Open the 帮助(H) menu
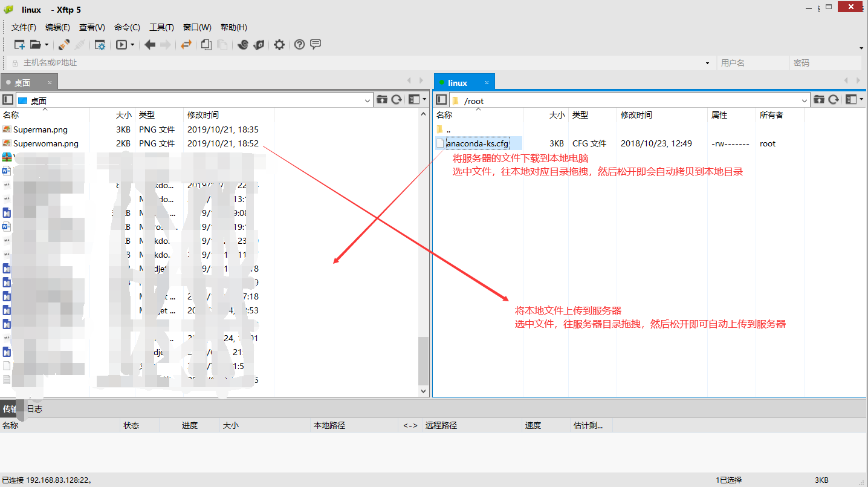The image size is (868, 487). [233, 27]
